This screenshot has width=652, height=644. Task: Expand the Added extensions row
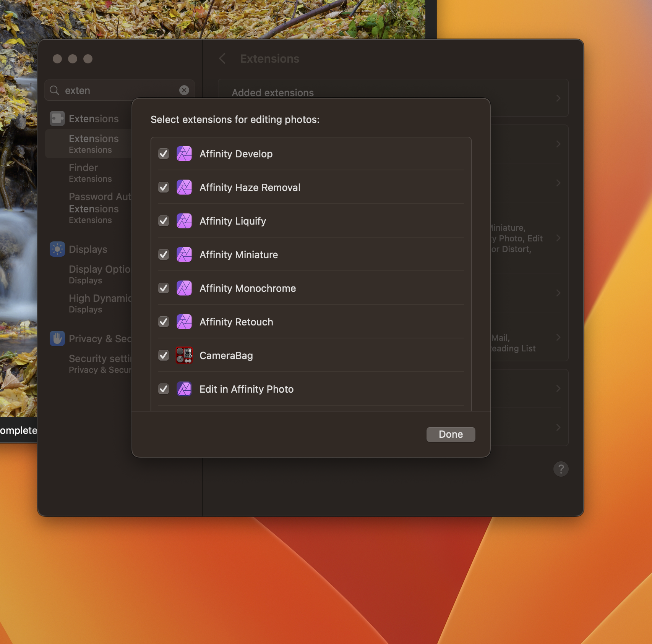coord(558,98)
